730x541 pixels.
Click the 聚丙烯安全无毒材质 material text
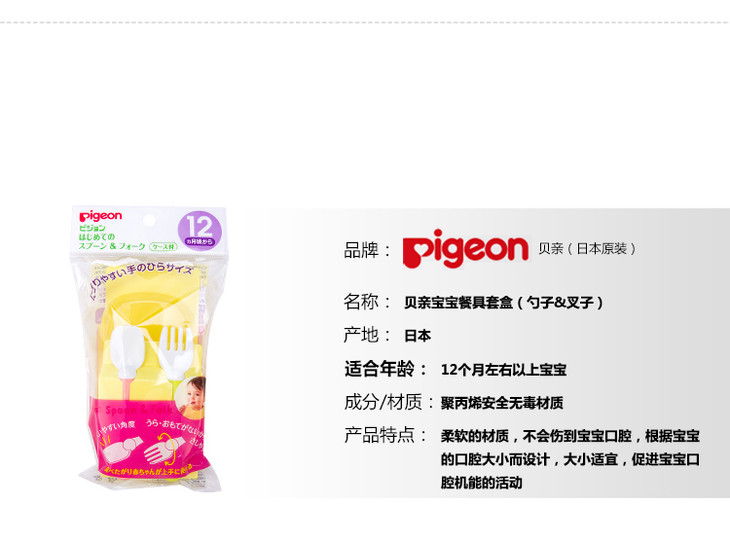502,403
